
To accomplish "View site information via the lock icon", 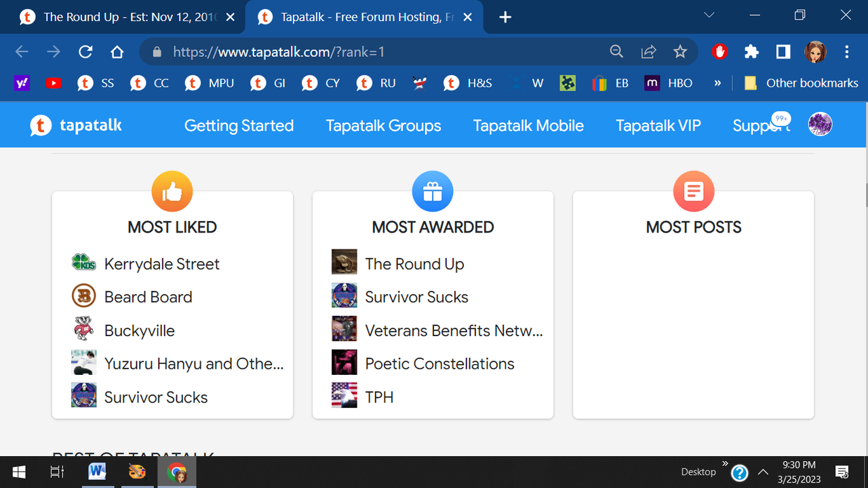I will click(157, 52).
